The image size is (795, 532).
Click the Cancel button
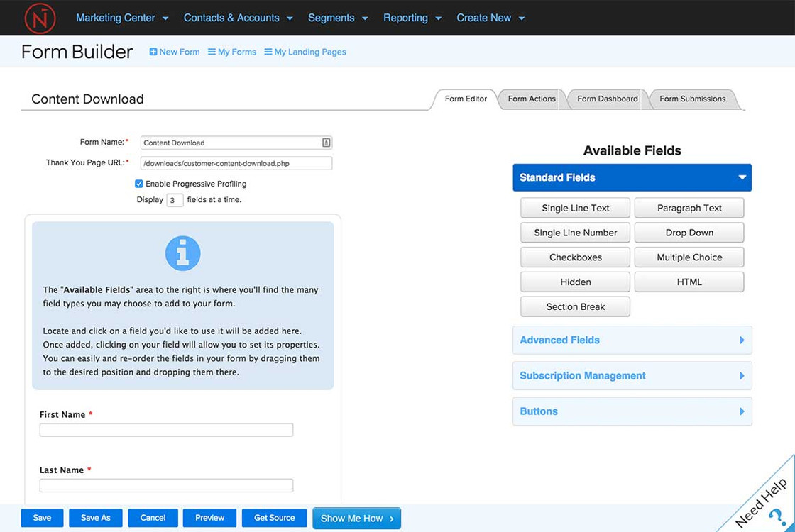tap(153, 518)
